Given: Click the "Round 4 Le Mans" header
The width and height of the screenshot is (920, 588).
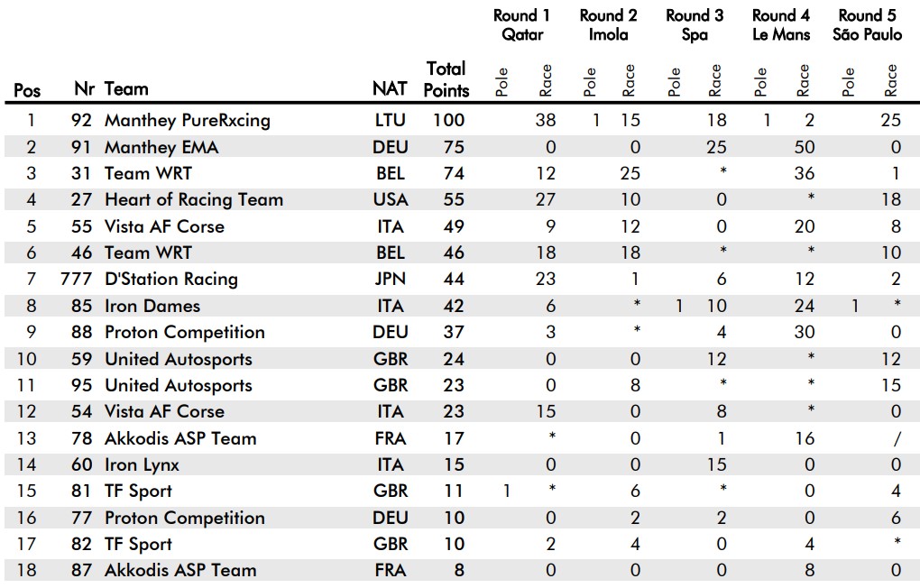Looking at the screenshot, I should pos(781,25).
